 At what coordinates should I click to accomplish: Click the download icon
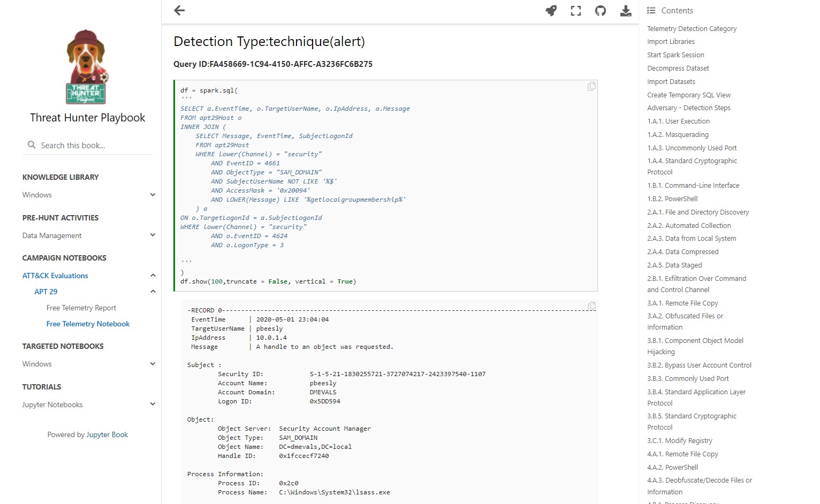[x=625, y=11]
